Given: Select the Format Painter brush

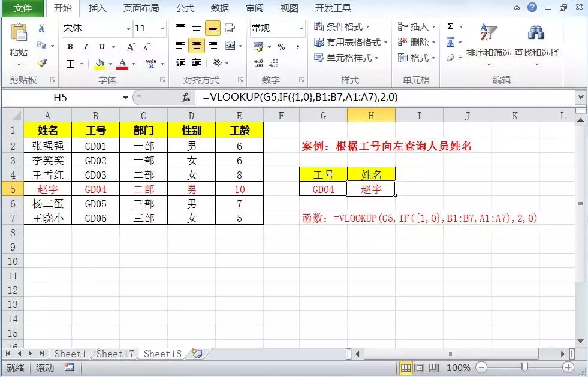Looking at the screenshot, I should tap(42, 63).
